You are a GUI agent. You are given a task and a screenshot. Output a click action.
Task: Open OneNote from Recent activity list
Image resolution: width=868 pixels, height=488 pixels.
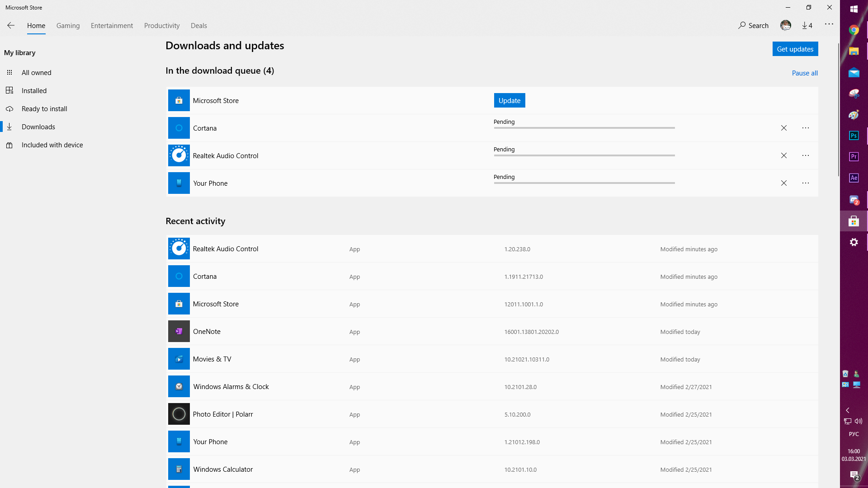[492, 331]
